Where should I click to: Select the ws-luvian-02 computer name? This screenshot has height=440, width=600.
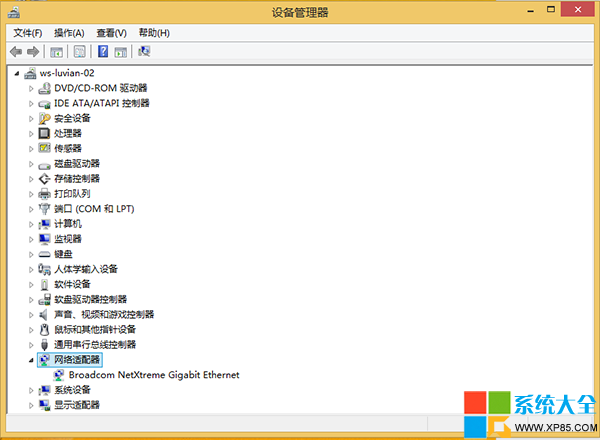click(67, 73)
